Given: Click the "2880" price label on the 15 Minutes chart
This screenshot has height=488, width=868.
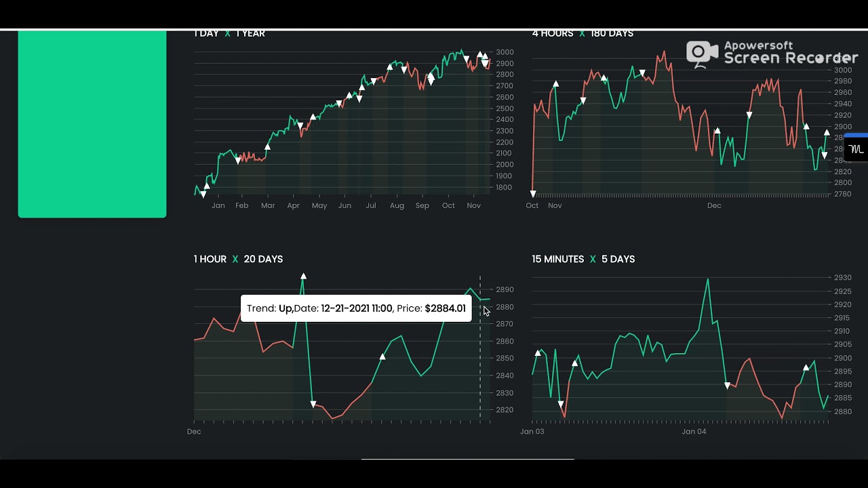Looking at the screenshot, I should [842, 411].
